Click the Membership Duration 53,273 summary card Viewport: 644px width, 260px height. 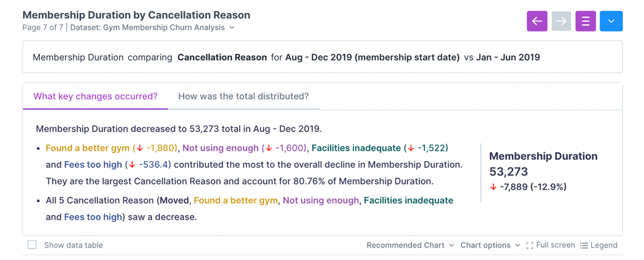point(543,171)
